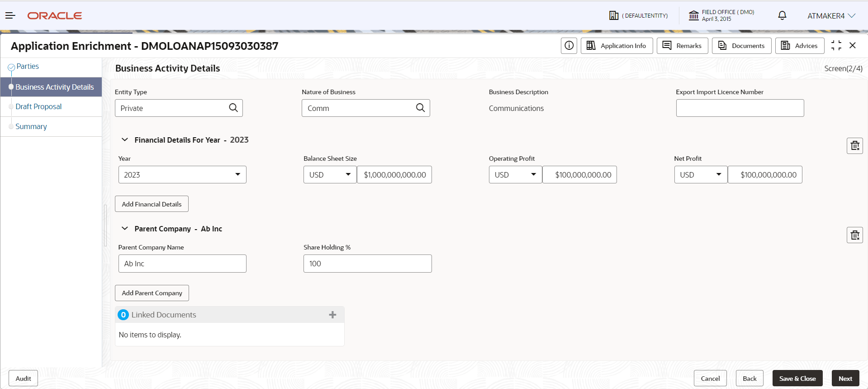Go to the Summary step
This screenshot has height=389, width=868.
coord(31,127)
